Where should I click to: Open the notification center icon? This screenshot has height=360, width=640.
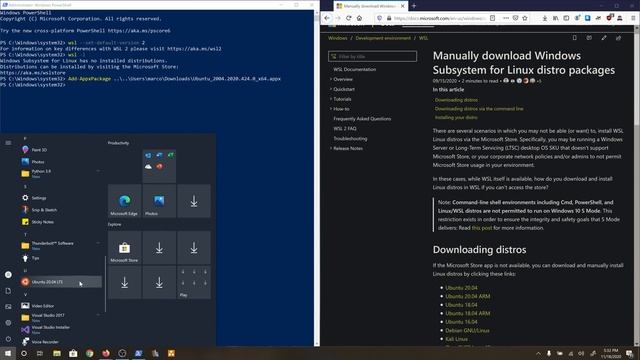coord(629,353)
